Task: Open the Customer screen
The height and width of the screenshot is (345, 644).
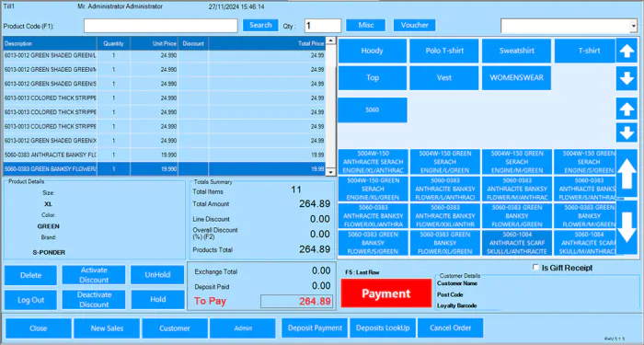Action: click(x=175, y=328)
